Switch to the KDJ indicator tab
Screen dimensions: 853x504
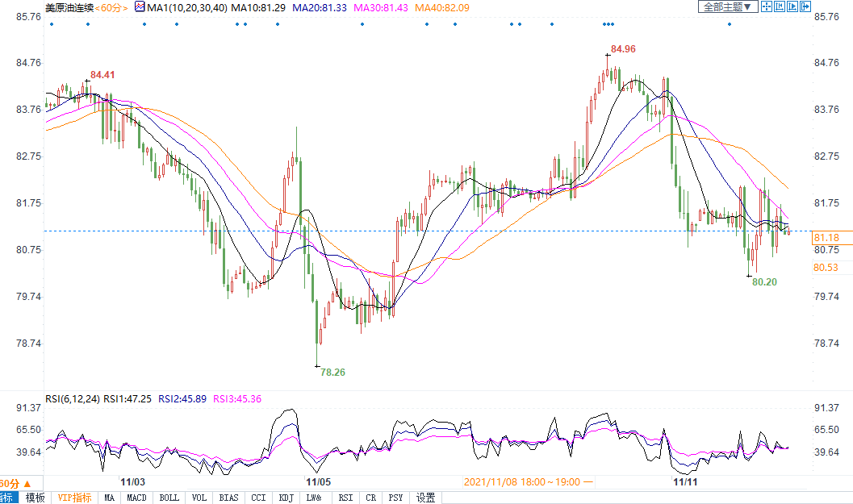click(285, 498)
